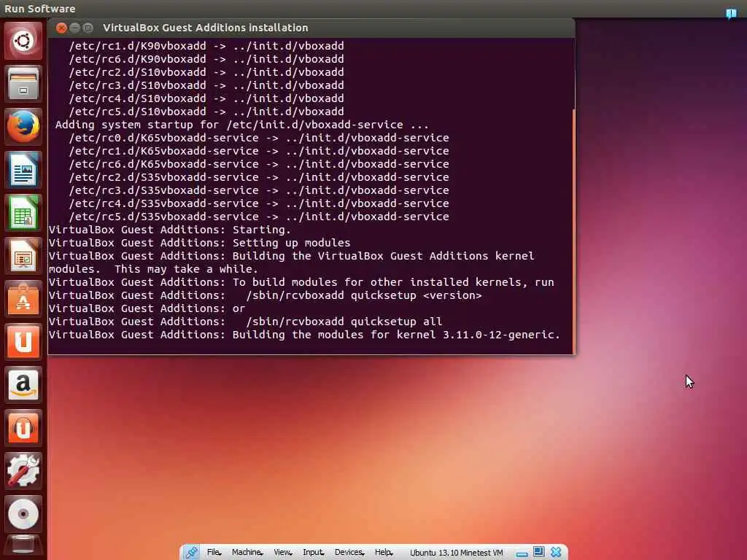
Task: Click the 'Run Software' panel title
Action: 40,9
